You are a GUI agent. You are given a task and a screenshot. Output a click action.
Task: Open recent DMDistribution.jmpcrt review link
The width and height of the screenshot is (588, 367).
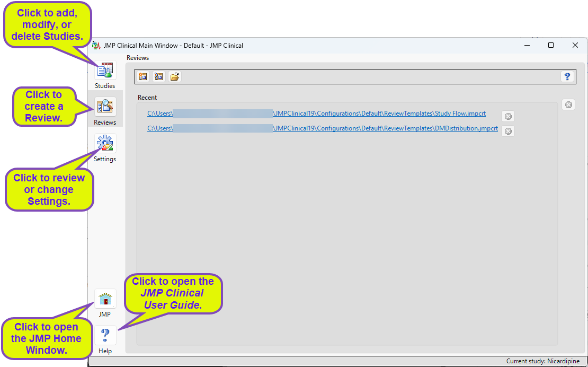click(323, 128)
